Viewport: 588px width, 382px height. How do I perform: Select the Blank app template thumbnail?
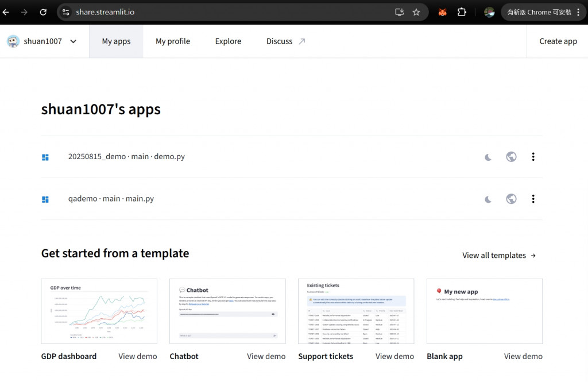point(485,311)
